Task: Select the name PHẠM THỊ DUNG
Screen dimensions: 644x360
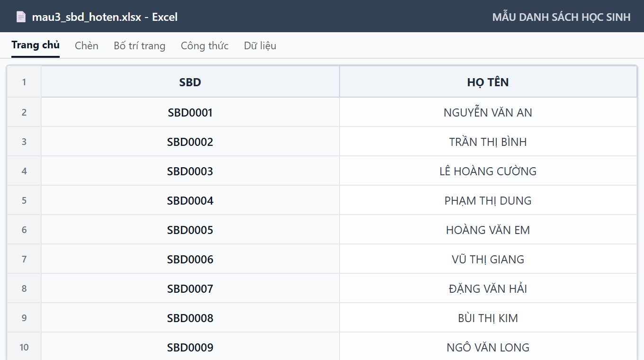Action: click(x=488, y=200)
